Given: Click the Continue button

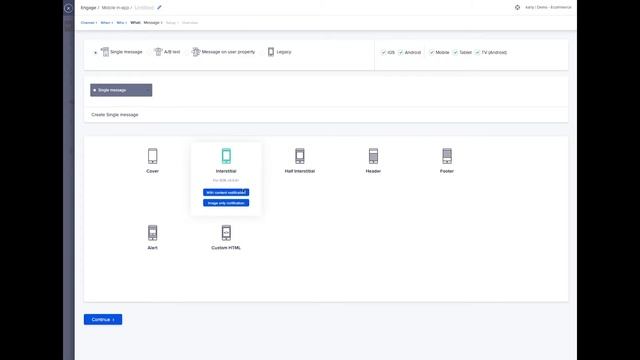Looking at the screenshot, I should pyautogui.click(x=103, y=320).
